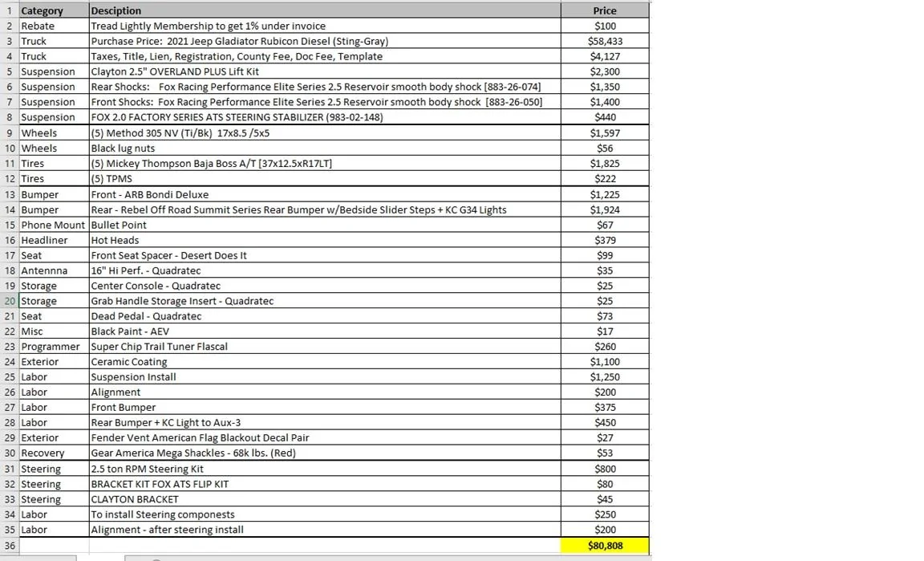This screenshot has height=561, width=924.
Task: Select the Price header cell
Action: coord(605,10)
